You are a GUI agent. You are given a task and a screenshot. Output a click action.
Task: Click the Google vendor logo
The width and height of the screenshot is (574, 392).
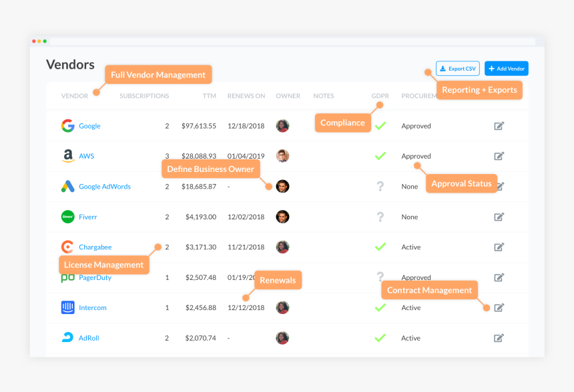click(x=67, y=126)
